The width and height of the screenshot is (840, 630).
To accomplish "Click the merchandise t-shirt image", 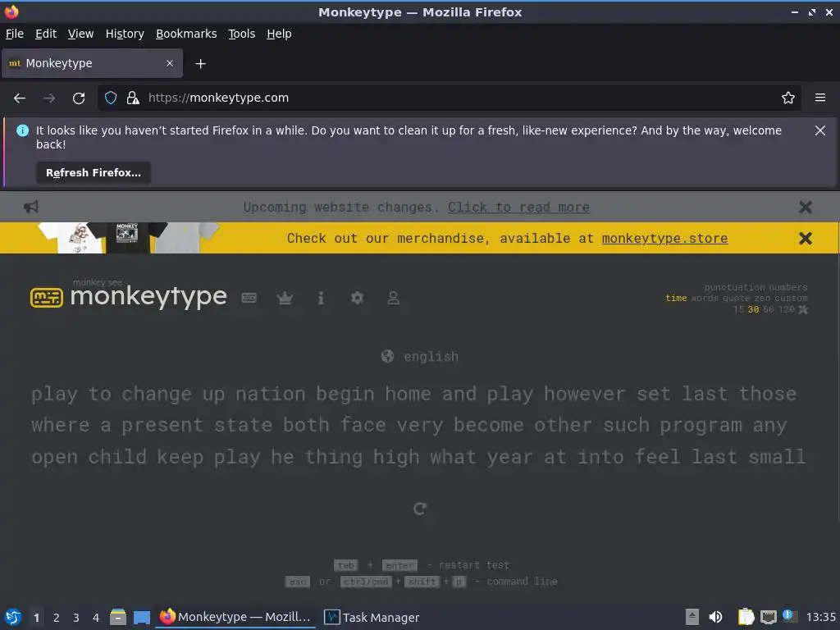I will pos(129,238).
